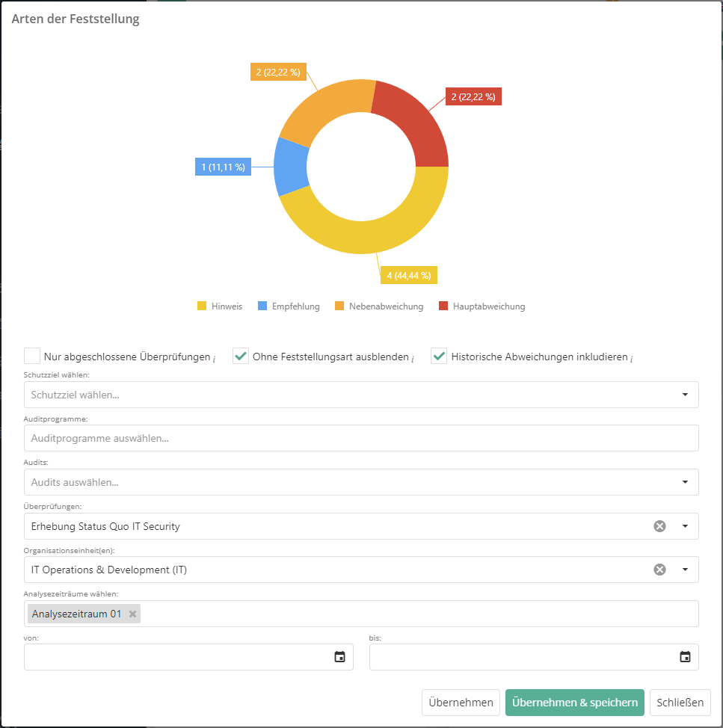
Task: Uncheck Historische Abweichungen inkludieren
Action: 439,357
